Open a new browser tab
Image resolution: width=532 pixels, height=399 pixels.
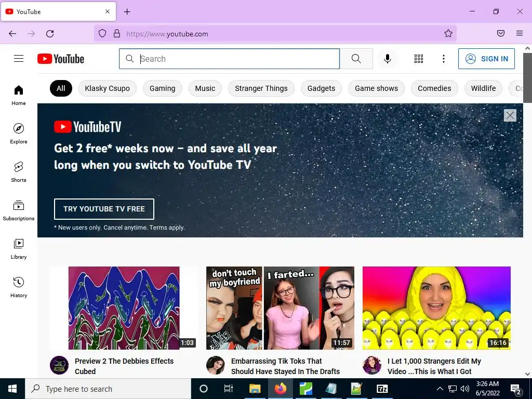click(127, 12)
